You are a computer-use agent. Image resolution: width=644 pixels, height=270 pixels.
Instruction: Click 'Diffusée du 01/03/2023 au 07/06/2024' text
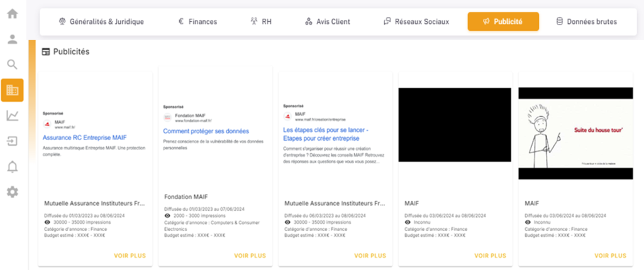[x=204, y=209]
